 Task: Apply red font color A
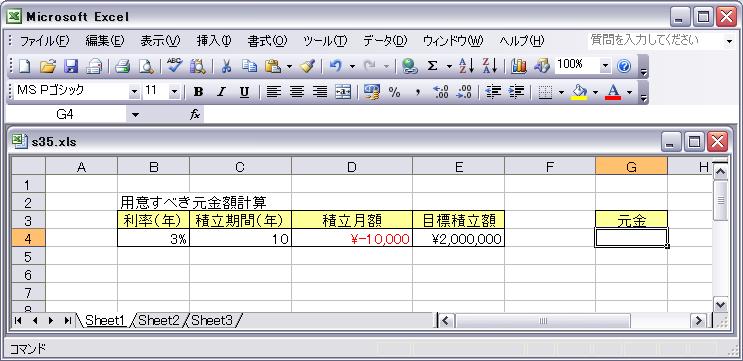(613, 92)
